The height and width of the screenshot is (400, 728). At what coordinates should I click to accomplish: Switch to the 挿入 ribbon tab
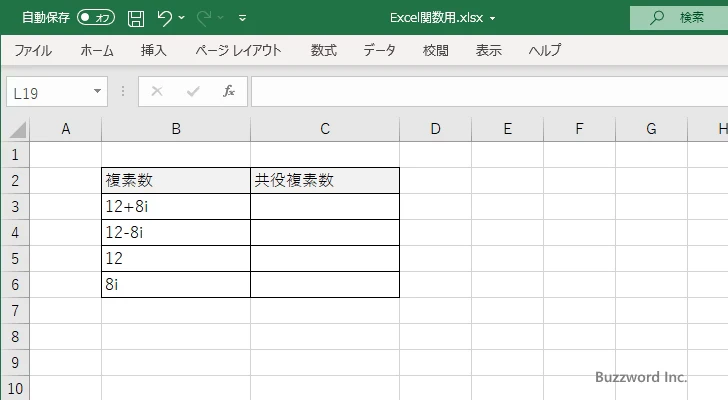(153, 50)
